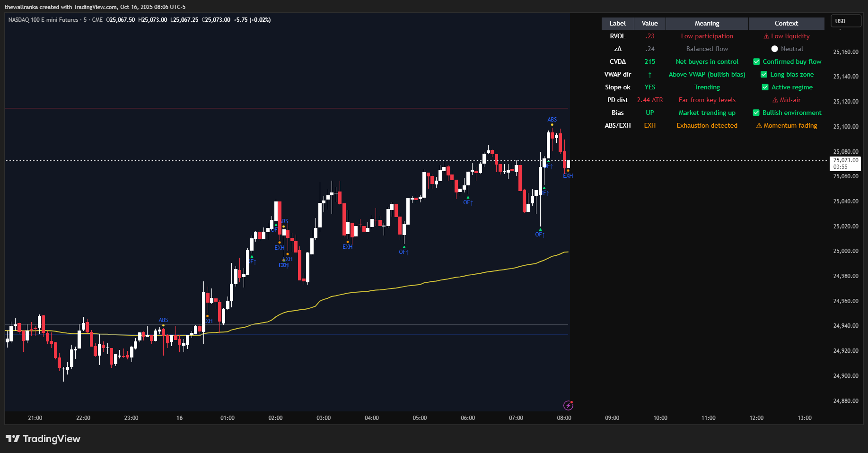Click the TradingView logo at the bottom
The image size is (868, 453).
pyautogui.click(x=43, y=439)
